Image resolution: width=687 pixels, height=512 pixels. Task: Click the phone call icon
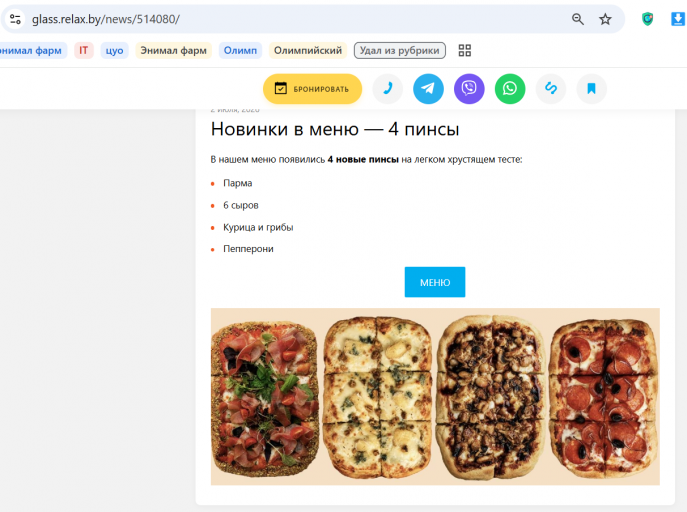click(x=387, y=89)
